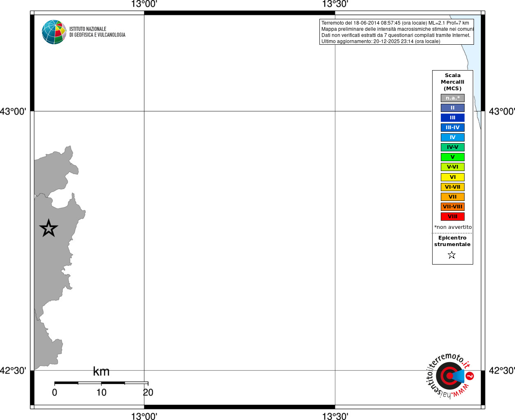515x420 pixels.
Task: Click the bottom 13°00' longitude label
Action: [x=144, y=416]
